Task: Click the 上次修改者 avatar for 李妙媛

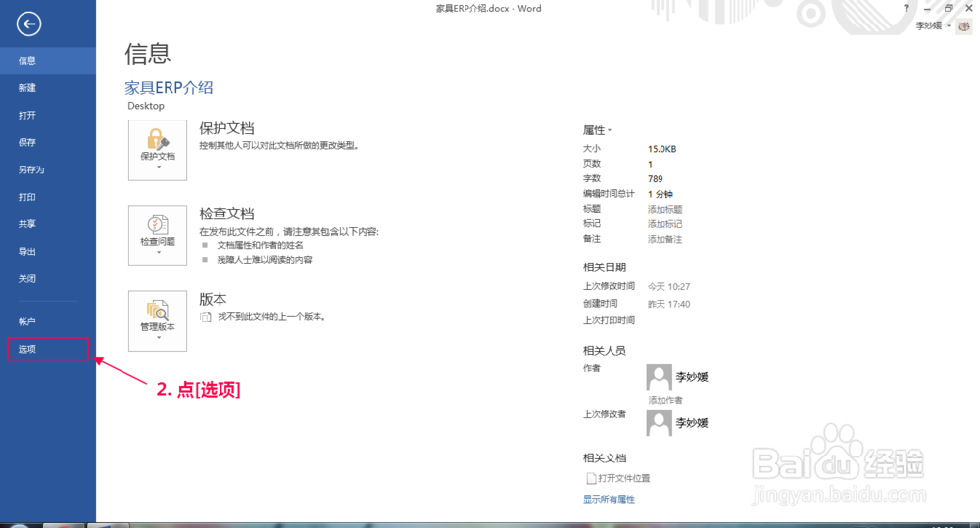Action: pyautogui.click(x=659, y=423)
